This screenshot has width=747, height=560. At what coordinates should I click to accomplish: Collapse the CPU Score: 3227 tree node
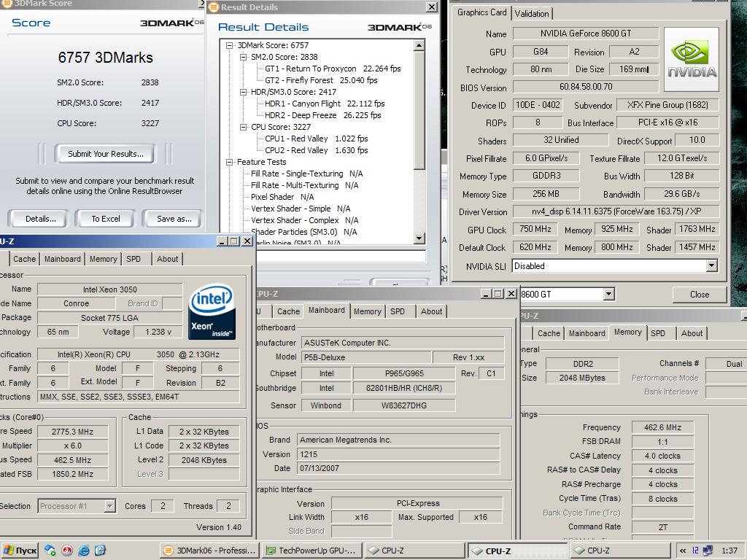pos(244,127)
